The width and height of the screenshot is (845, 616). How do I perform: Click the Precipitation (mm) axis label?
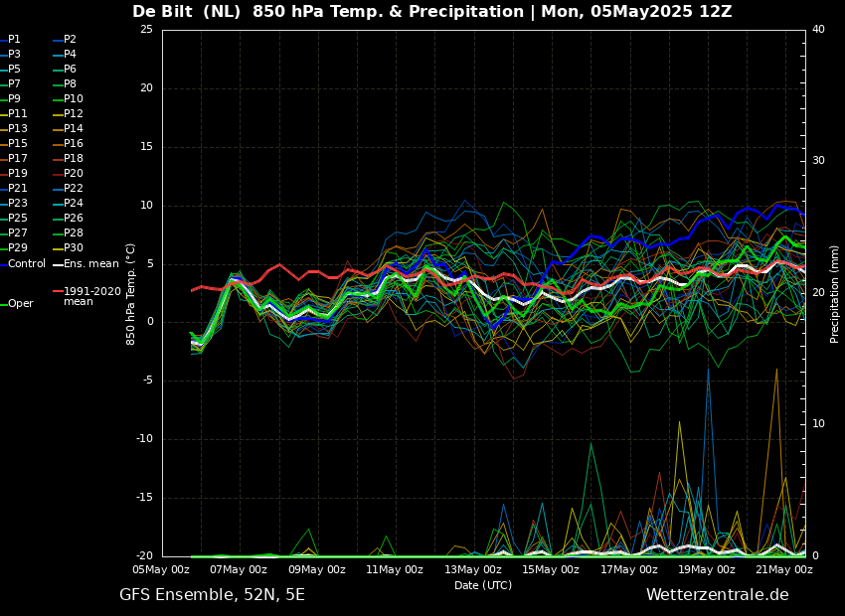coord(835,294)
